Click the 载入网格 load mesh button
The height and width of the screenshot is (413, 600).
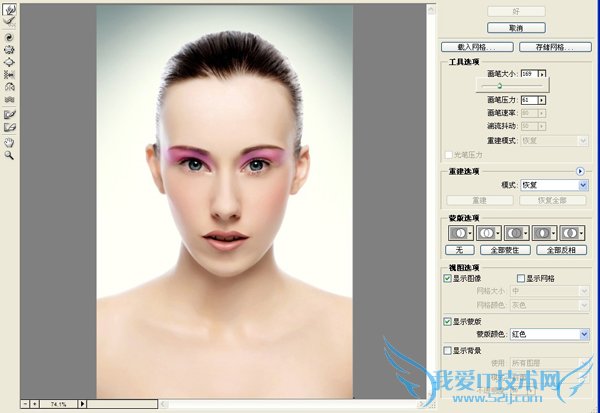click(x=477, y=47)
